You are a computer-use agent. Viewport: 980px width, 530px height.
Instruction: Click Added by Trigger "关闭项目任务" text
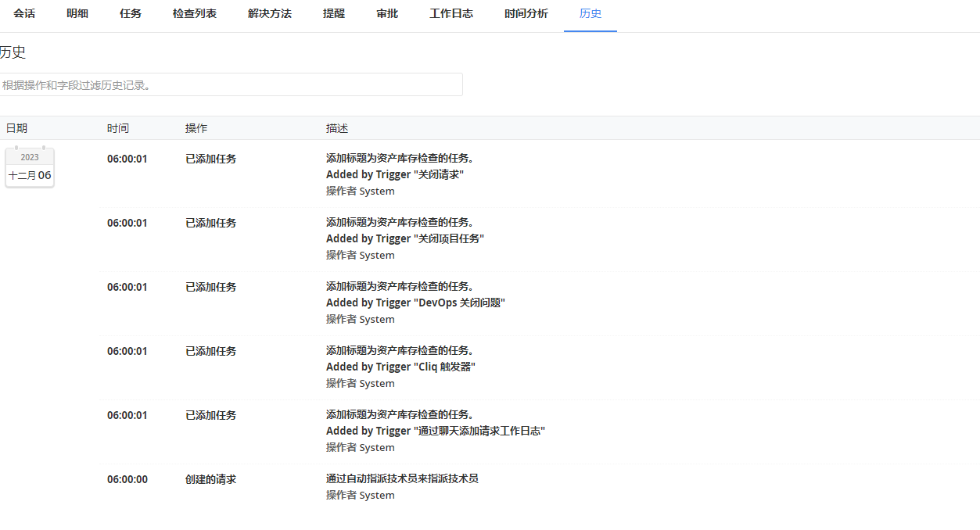tap(405, 238)
